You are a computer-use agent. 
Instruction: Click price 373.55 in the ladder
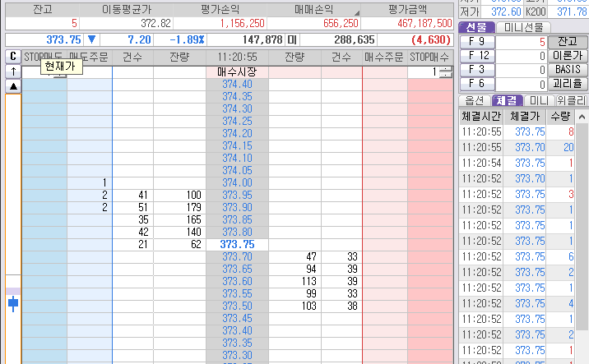[x=237, y=294]
